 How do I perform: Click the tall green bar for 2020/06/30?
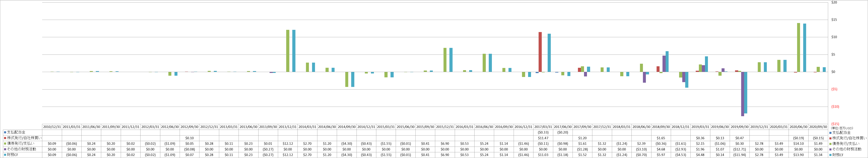click(799, 47)
